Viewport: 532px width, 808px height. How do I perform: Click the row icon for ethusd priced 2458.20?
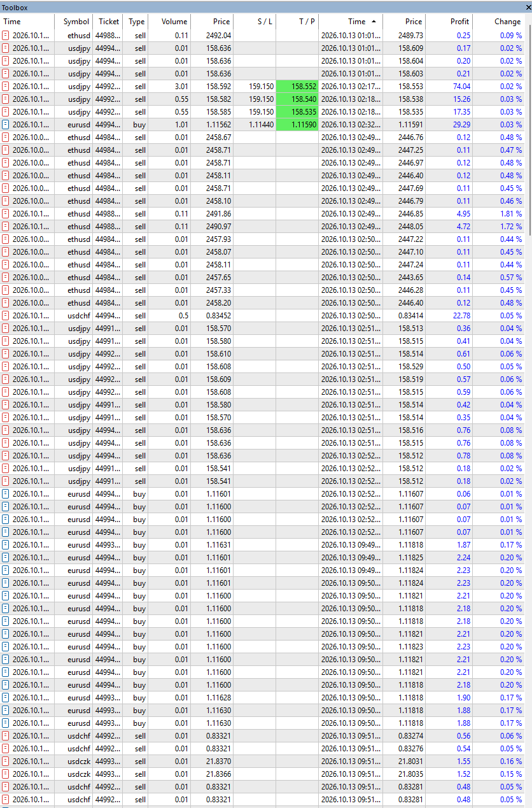tap(6, 303)
